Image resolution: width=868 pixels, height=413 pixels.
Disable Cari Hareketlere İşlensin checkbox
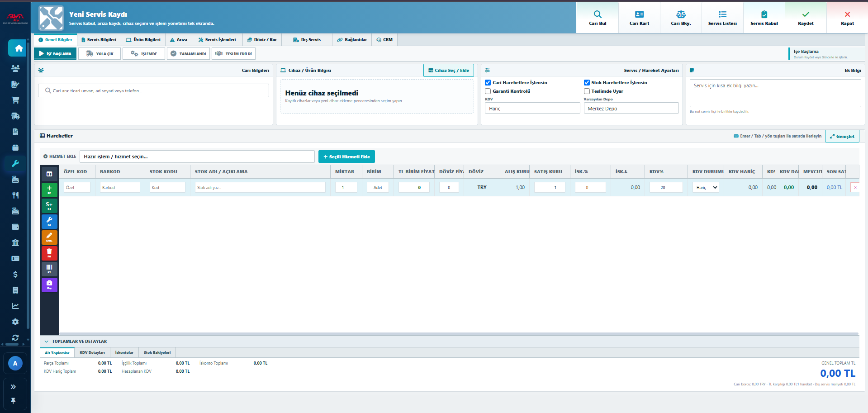pos(488,82)
